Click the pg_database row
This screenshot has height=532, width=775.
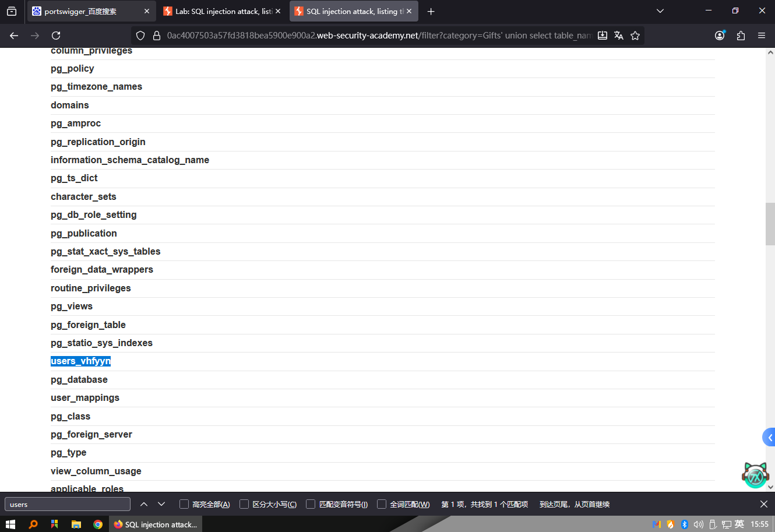point(382,380)
